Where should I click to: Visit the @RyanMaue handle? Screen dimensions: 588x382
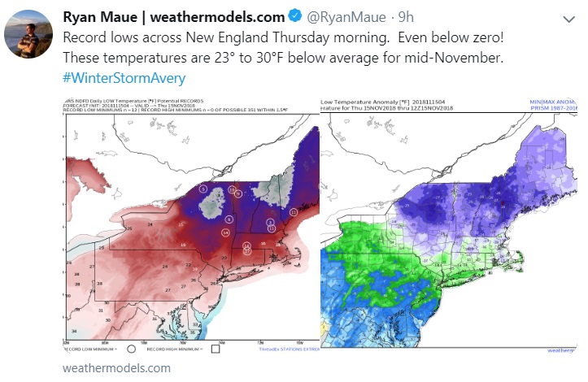[346, 17]
